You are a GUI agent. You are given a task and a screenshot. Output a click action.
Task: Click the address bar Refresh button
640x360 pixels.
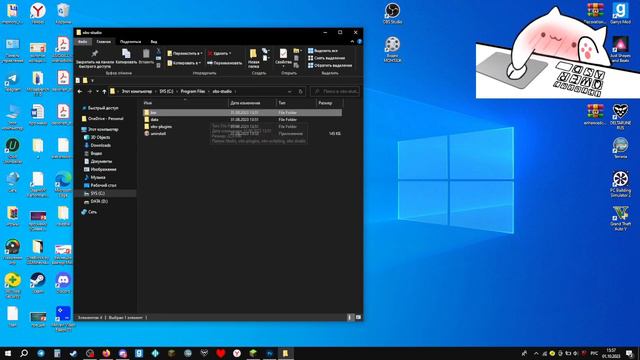pos(300,91)
